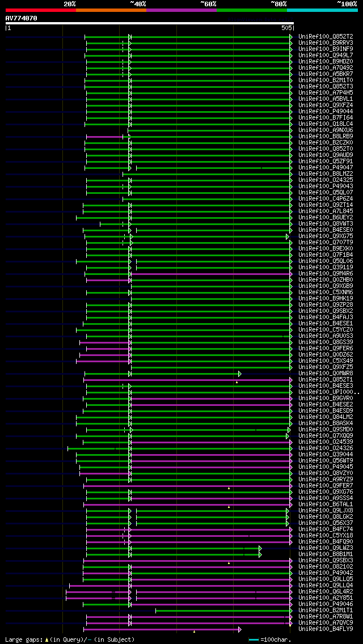Click the red 20% legend segment
The image size is (363, 644).
[41, 10]
